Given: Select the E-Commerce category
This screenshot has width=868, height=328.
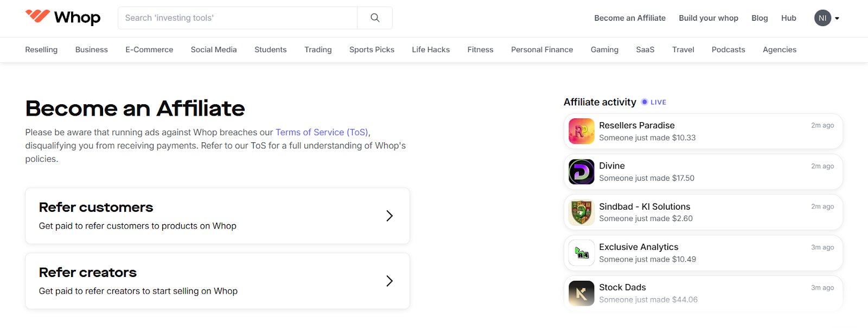Looking at the screenshot, I should pos(149,49).
